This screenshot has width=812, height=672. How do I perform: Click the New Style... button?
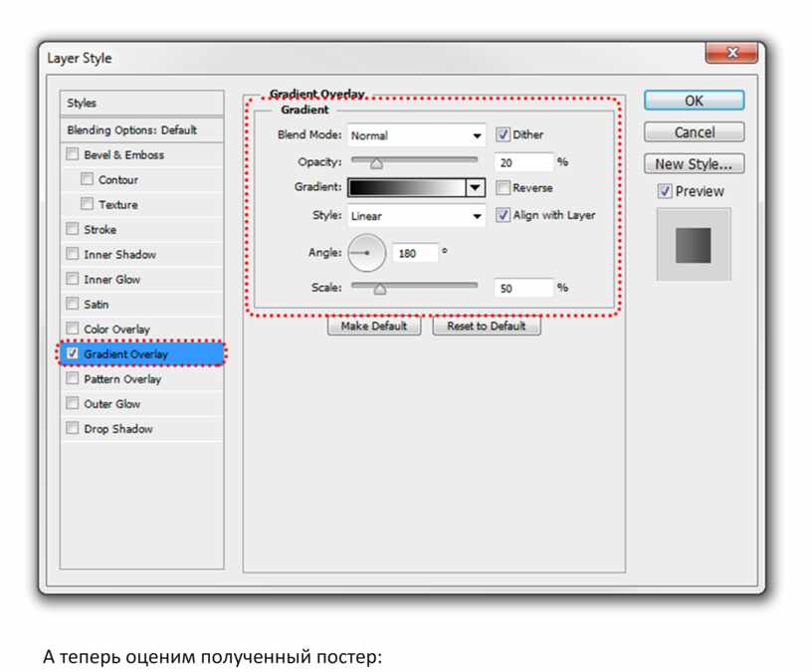(694, 163)
